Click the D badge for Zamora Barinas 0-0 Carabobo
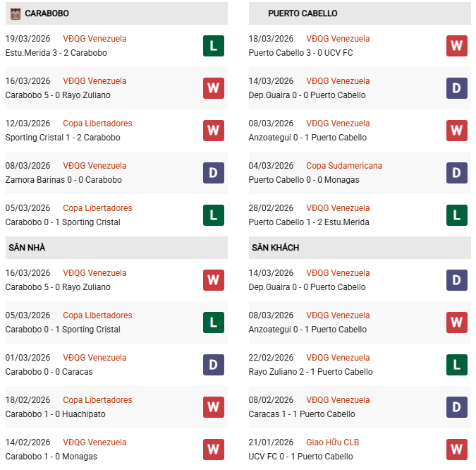The width and height of the screenshot is (476, 470). (x=214, y=173)
